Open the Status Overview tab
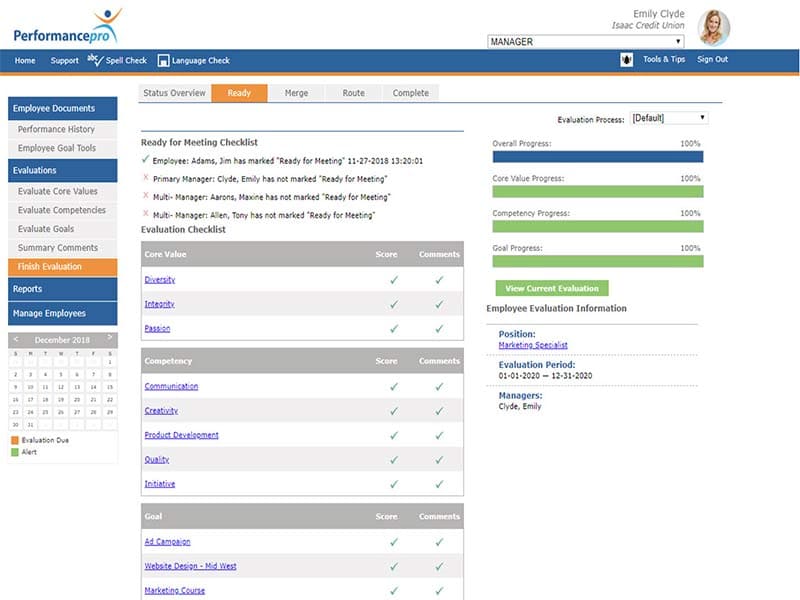 tap(174, 93)
